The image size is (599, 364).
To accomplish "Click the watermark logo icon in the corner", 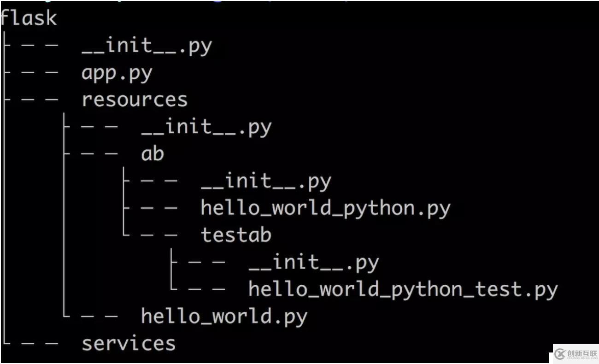I will point(560,354).
